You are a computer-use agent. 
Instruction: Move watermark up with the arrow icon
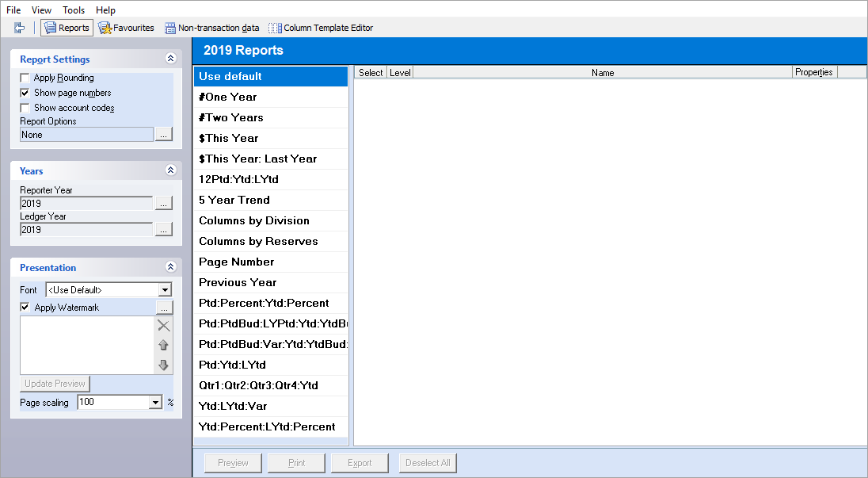pos(164,345)
